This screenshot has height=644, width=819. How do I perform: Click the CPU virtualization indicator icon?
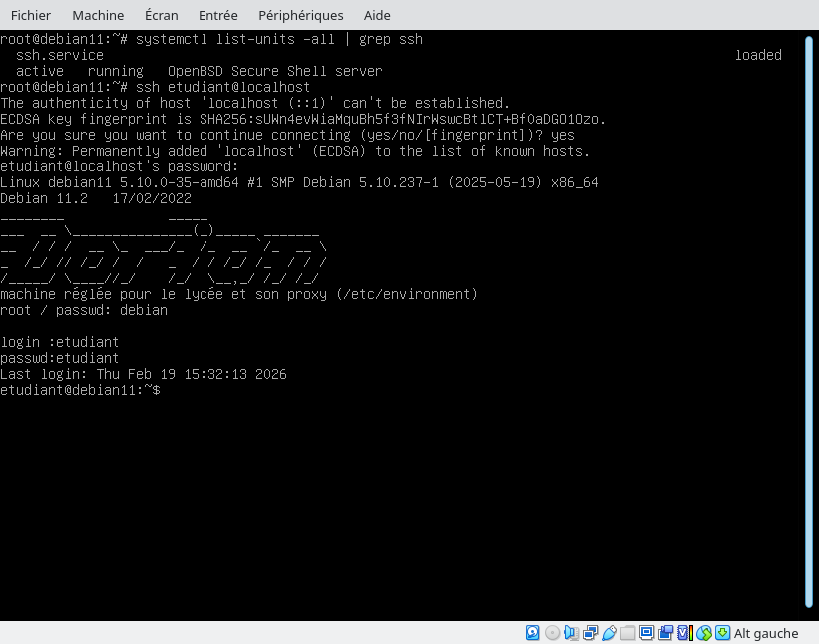point(684,633)
